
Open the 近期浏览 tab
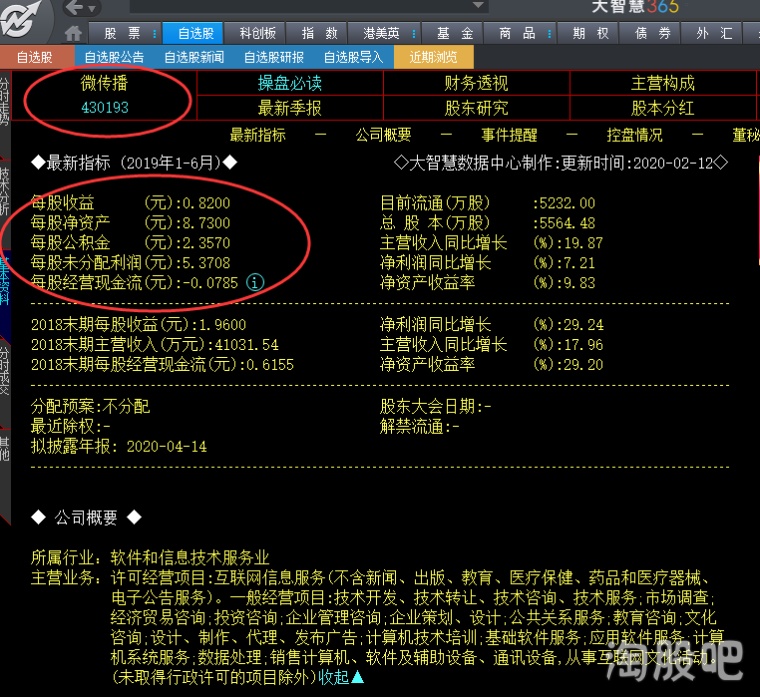(433, 57)
